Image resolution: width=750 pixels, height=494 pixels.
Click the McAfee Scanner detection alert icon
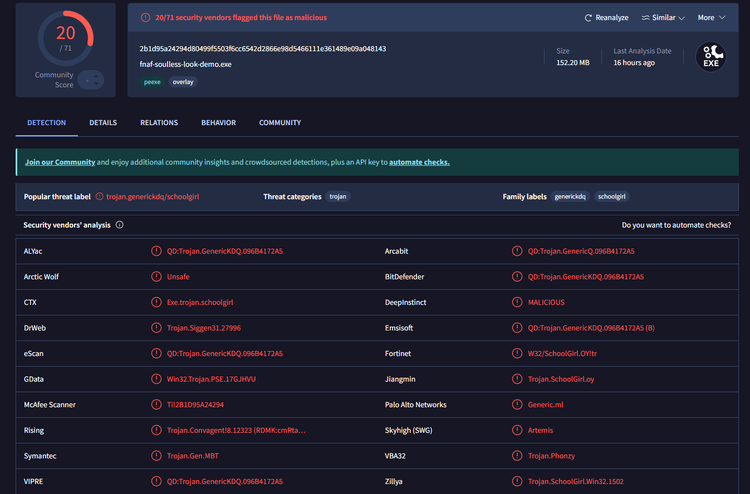click(156, 405)
